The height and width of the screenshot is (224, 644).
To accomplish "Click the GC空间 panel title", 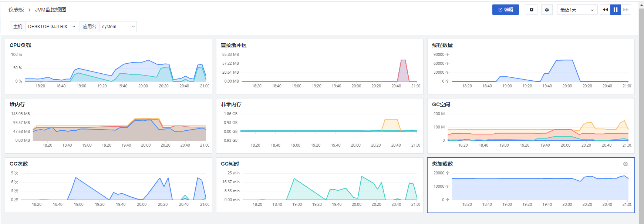I will [441, 104].
